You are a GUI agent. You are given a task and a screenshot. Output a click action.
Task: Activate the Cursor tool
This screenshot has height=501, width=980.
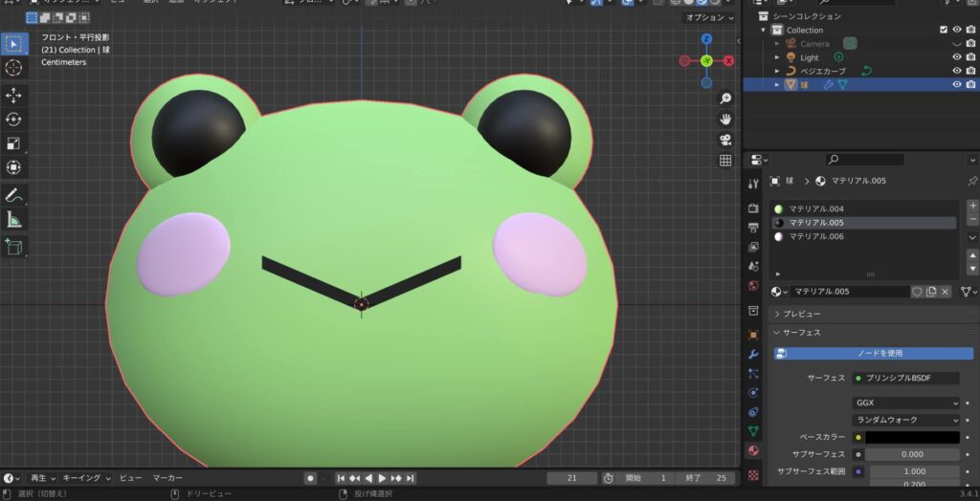(14, 68)
